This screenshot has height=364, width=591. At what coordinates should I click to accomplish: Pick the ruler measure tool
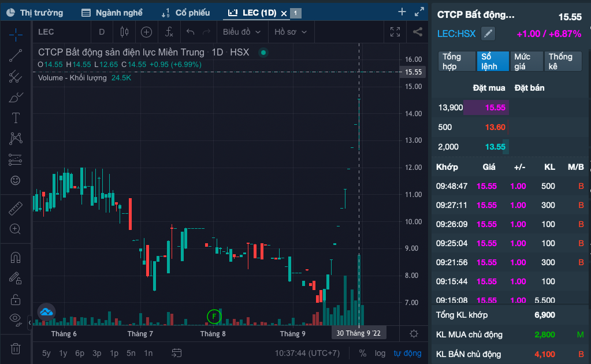[16, 208]
